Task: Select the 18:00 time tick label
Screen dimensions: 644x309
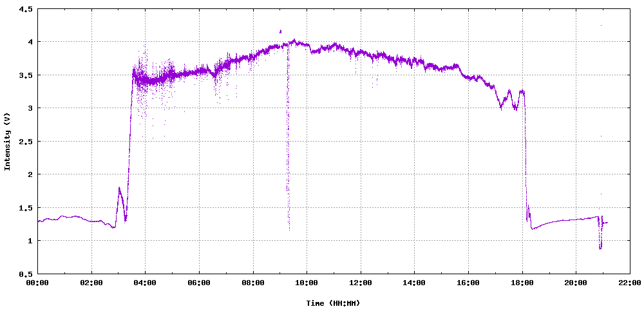Action: [522, 283]
